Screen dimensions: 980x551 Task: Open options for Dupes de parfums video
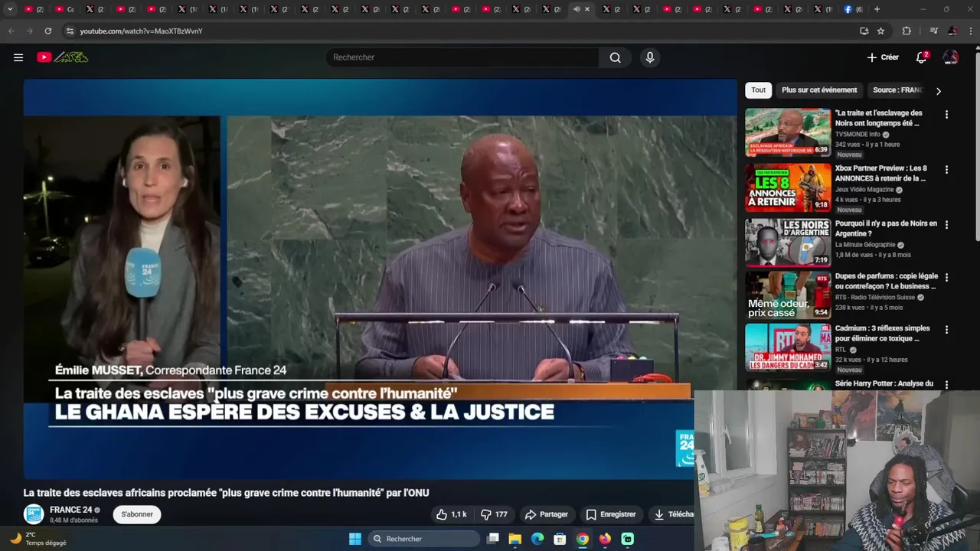tap(946, 277)
